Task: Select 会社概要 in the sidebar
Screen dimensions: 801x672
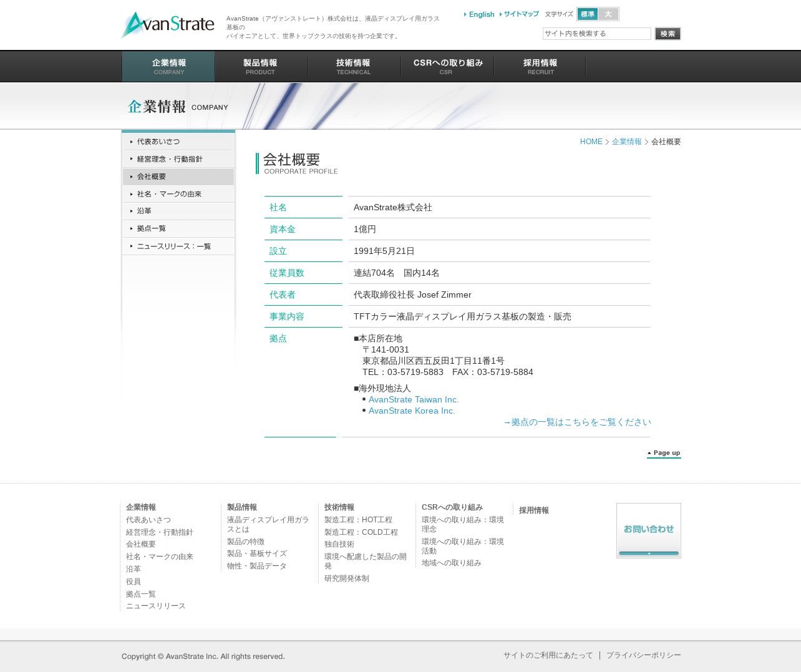Action: [x=178, y=177]
